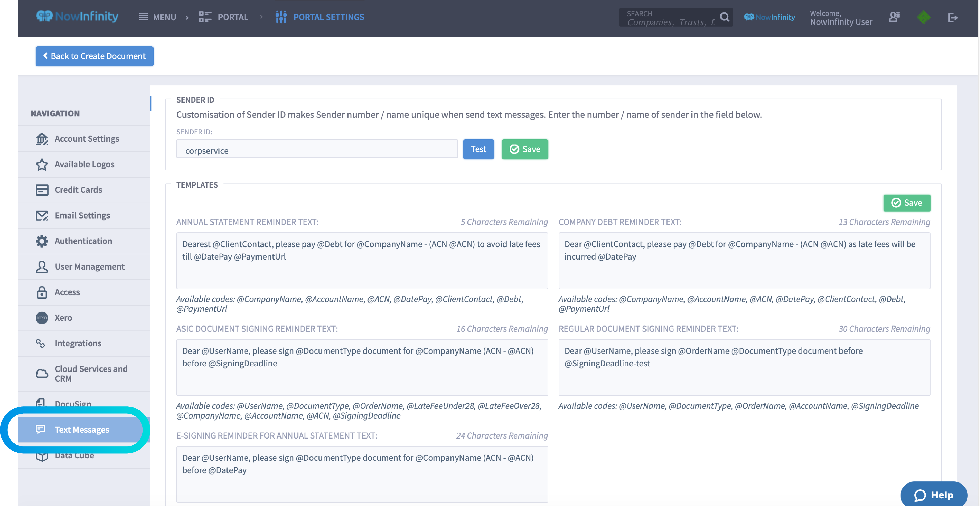Click PORTAL breadcrumb link
Viewport: 980px width, 506px height.
[233, 17]
